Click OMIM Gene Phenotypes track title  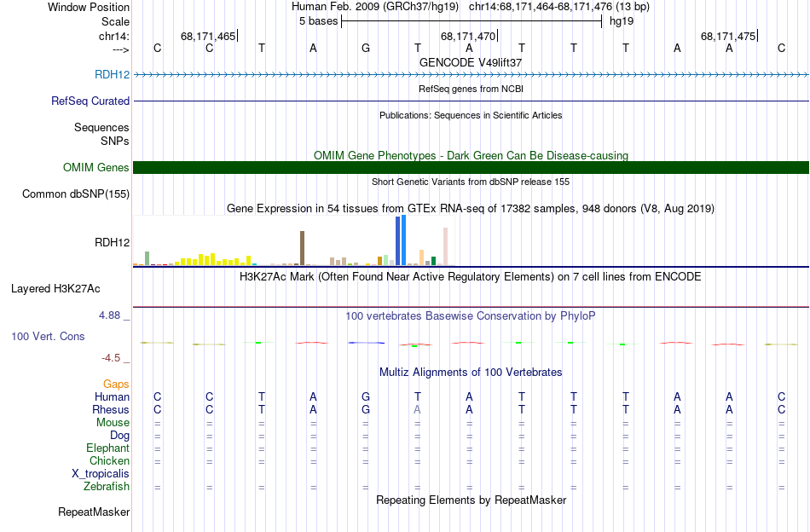click(471, 155)
